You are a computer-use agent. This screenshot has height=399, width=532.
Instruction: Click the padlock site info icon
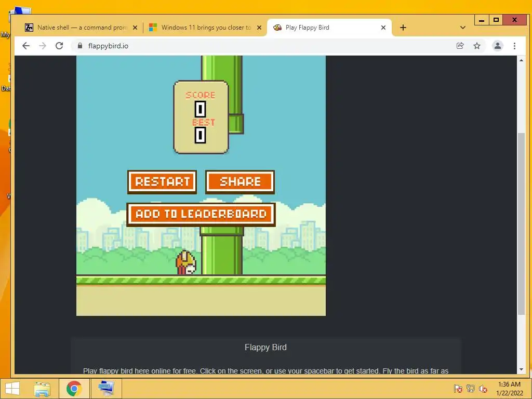80,46
